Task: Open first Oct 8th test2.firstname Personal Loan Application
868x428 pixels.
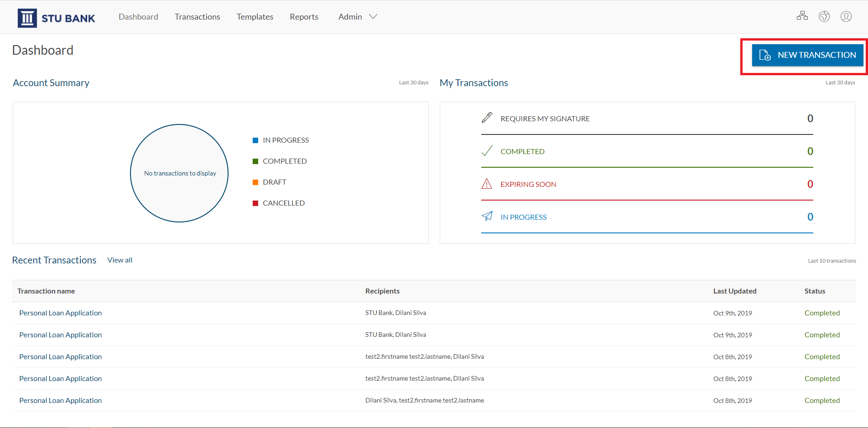Action: 60,357
